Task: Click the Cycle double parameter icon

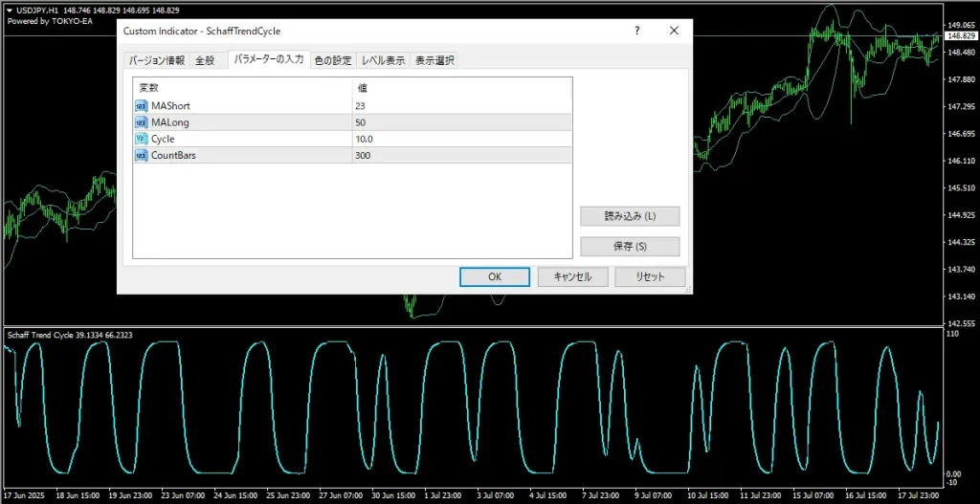Action: coord(141,139)
